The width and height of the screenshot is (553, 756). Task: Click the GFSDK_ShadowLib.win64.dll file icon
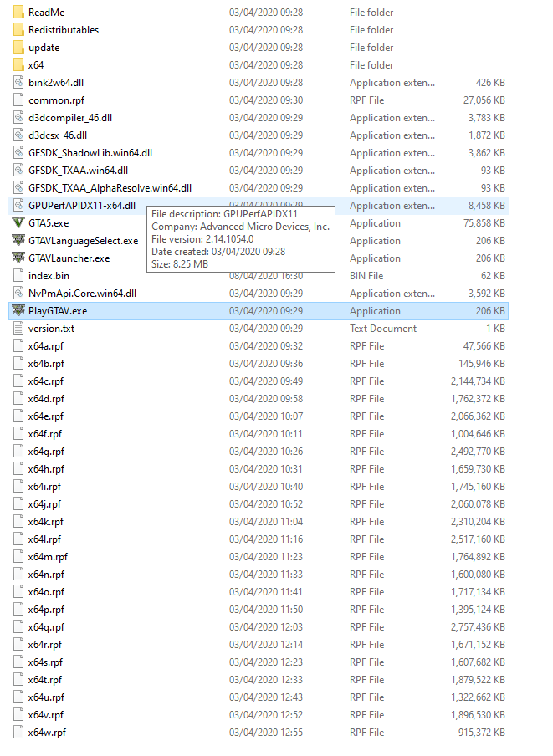click(18, 153)
